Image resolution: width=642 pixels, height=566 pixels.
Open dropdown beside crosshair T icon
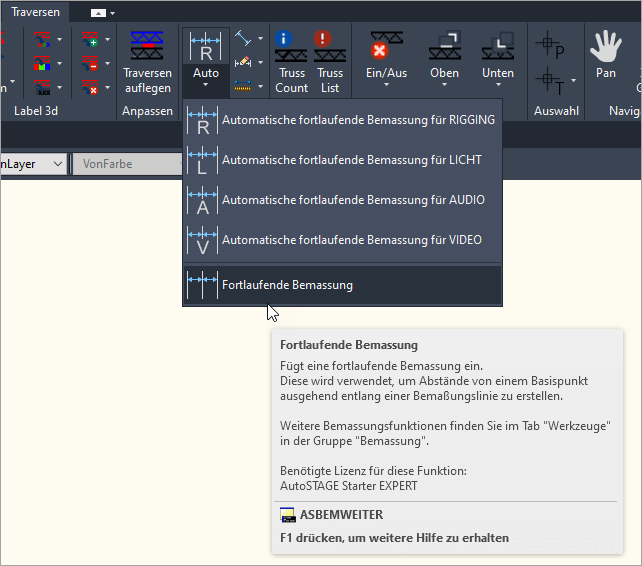(574, 81)
